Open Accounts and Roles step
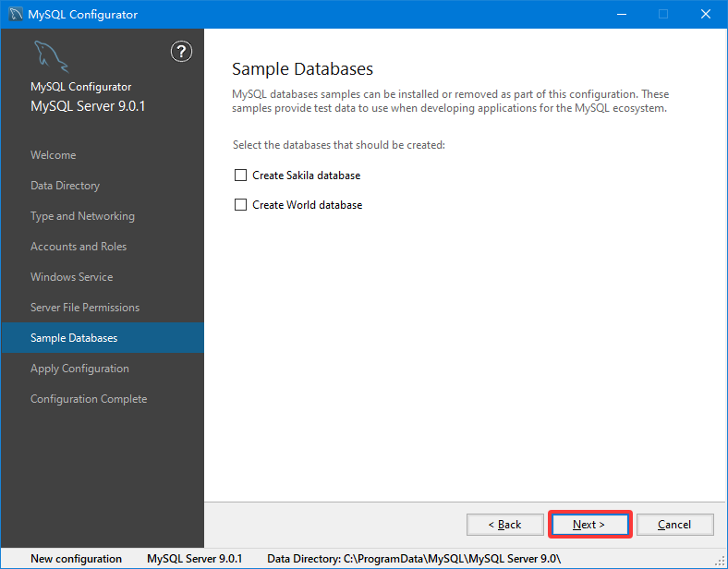The width and height of the screenshot is (728, 569). coord(79,247)
